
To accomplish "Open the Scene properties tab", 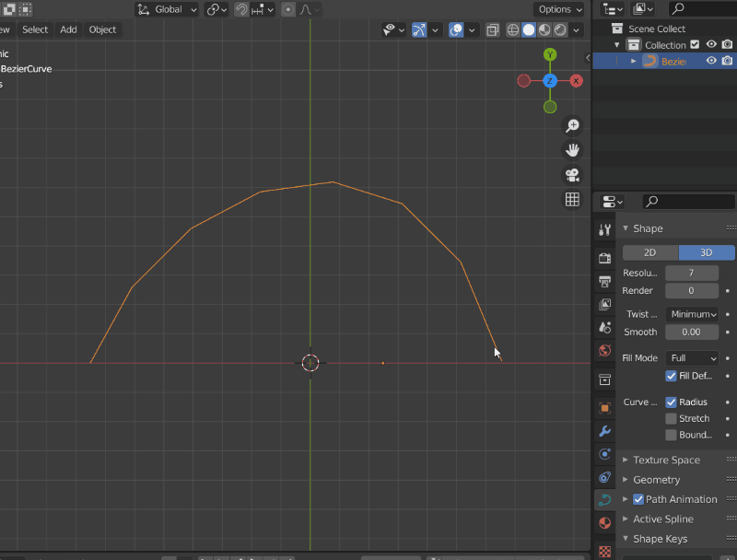I will click(x=605, y=327).
